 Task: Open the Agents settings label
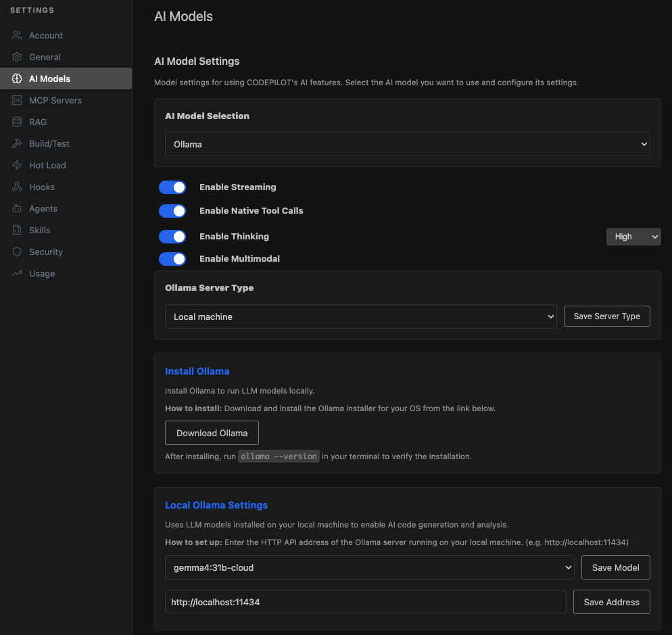click(x=43, y=209)
